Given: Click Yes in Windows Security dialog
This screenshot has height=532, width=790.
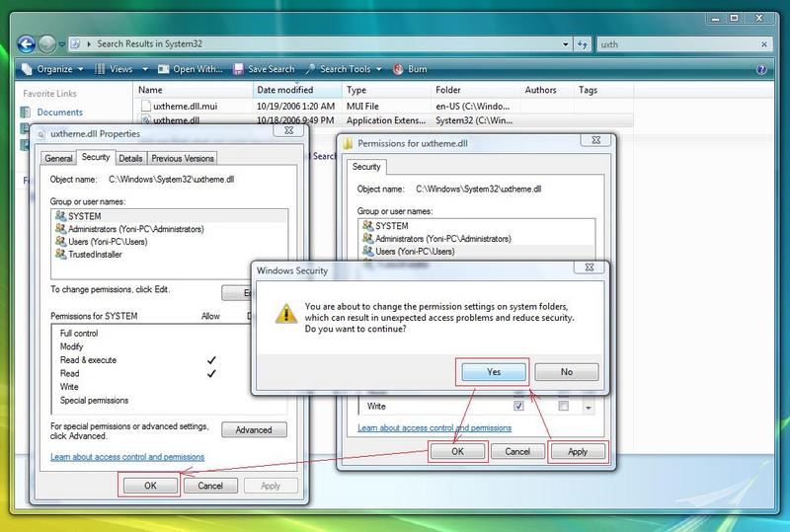Looking at the screenshot, I should [x=494, y=372].
